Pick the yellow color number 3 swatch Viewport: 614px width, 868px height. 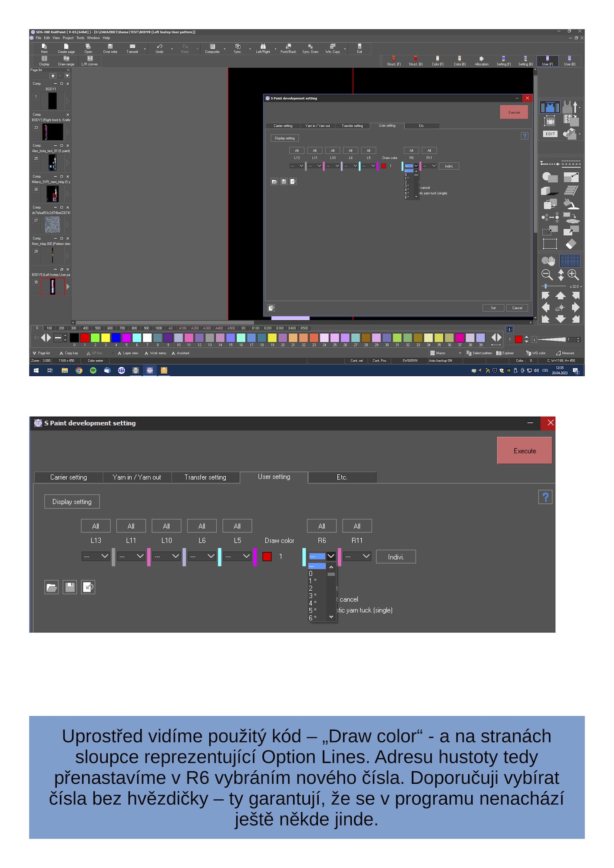pyautogui.click(x=106, y=338)
